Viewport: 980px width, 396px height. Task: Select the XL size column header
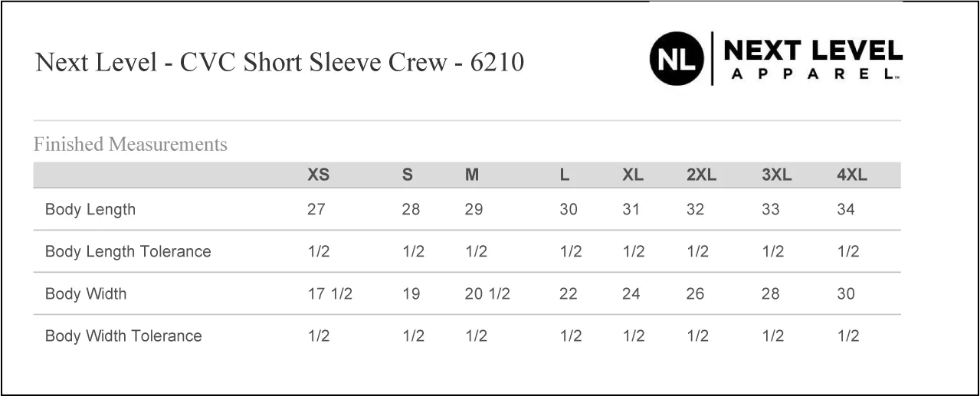(x=633, y=175)
